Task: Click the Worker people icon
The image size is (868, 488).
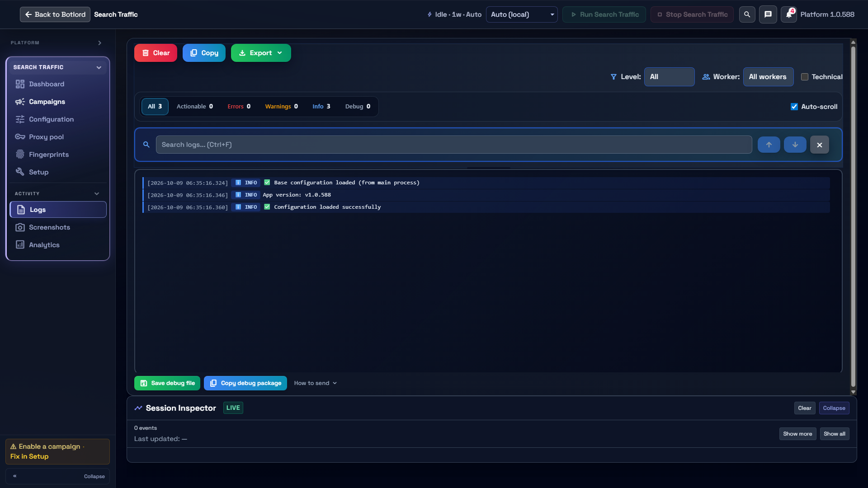Action: tap(706, 77)
